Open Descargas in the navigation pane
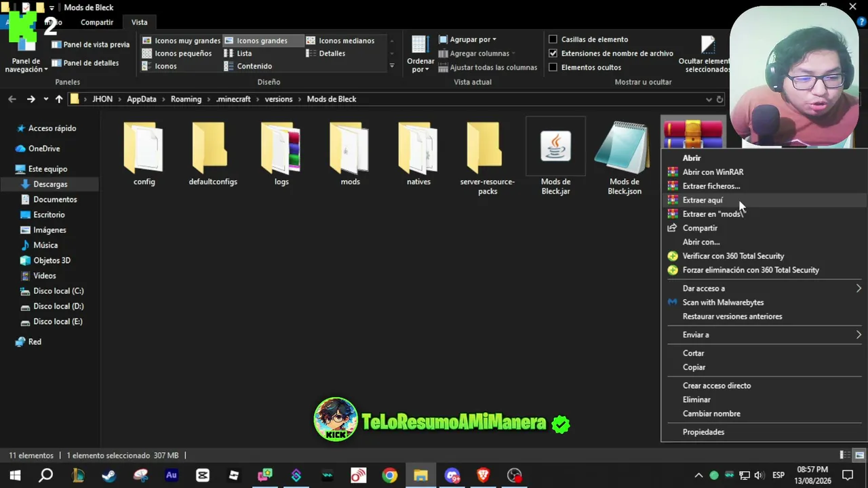The height and width of the screenshot is (488, 868). pyautogui.click(x=50, y=184)
